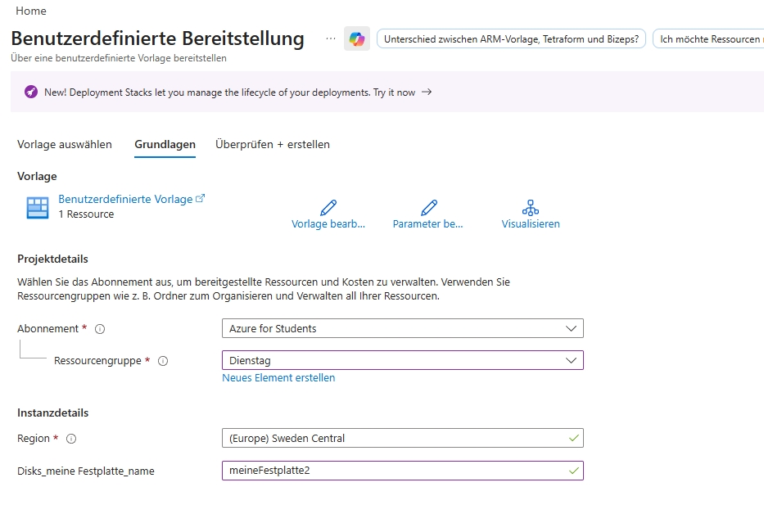Viewport: 764px width, 532px height.
Task: Open the Ressourcengruppe dropdown showing Dienstag
Action: click(x=402, y=360)
